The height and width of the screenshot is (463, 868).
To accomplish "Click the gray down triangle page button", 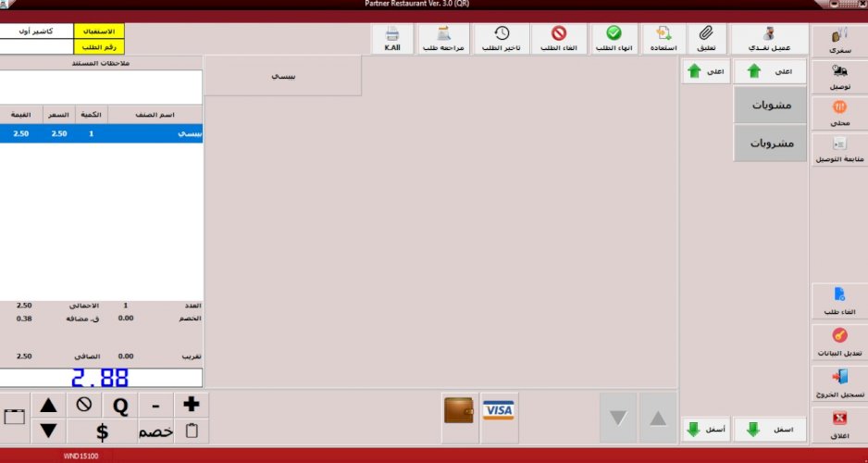I will [x=617, y=418].
